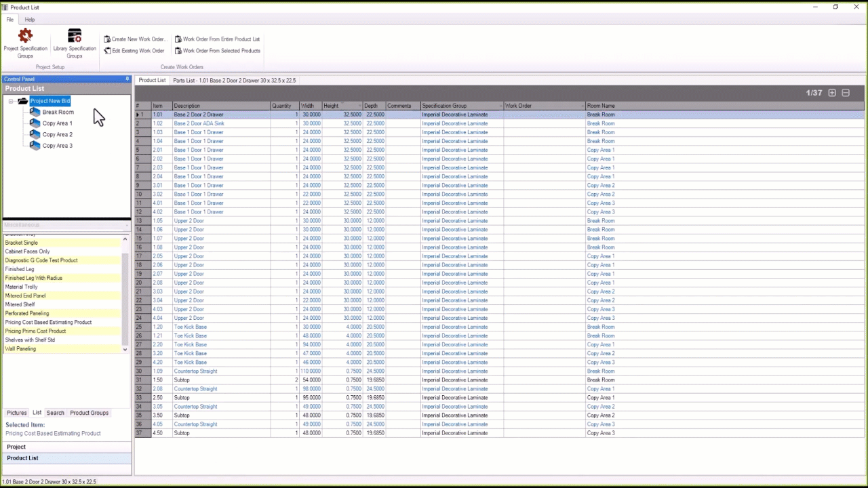The image size is (868, 488).
Task: Select Project New Bid in the tree
Action: (50, 101)
